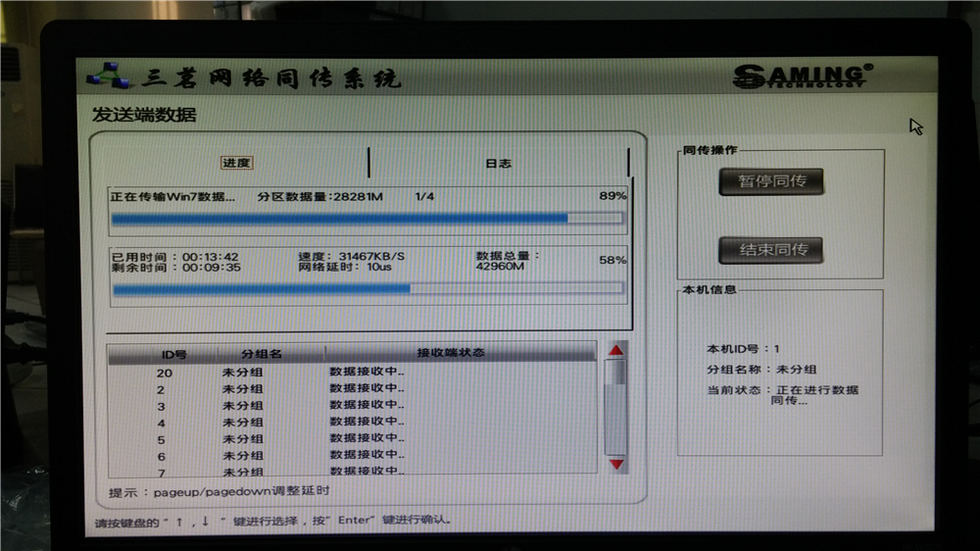Image resolution: width=980 pixels, height=551 pixels.
Task: Select the receiver row with ID 2
Action: (x=353, y=389)
